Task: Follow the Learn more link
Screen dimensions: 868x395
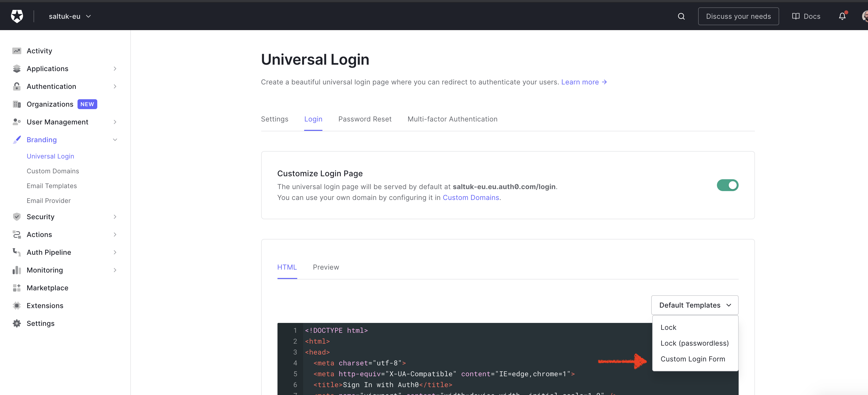Action: (x=584, y=82)
